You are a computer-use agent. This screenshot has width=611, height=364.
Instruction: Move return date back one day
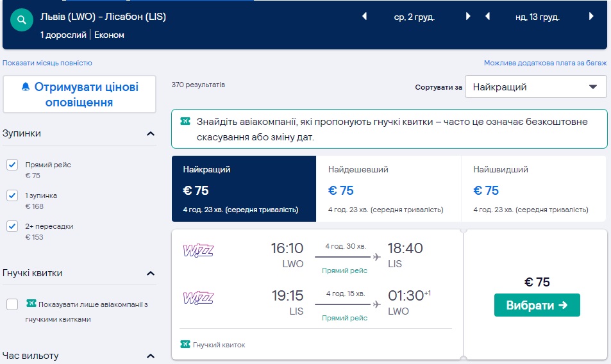[x=488, y=17]
